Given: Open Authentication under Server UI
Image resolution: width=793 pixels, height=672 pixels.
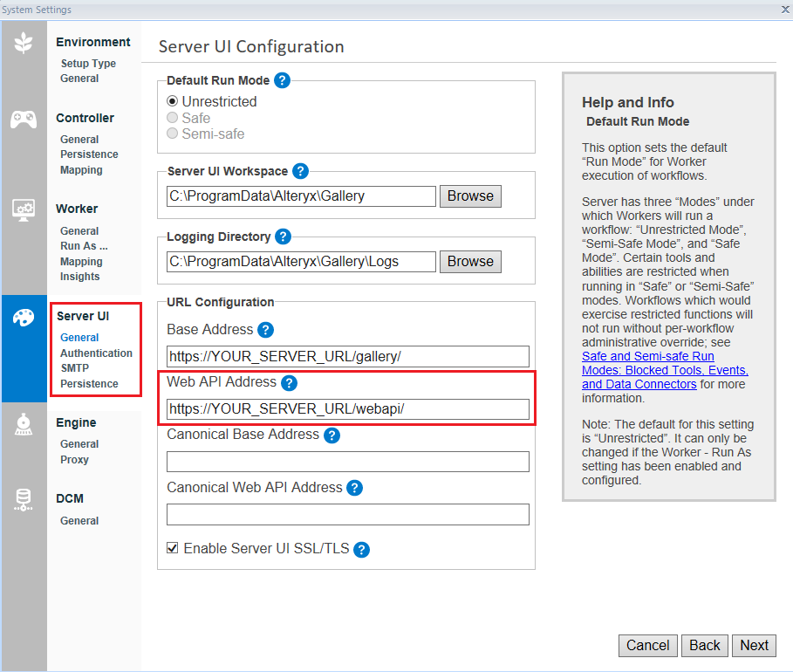Looking at the screenshot, I should [96, 353].
